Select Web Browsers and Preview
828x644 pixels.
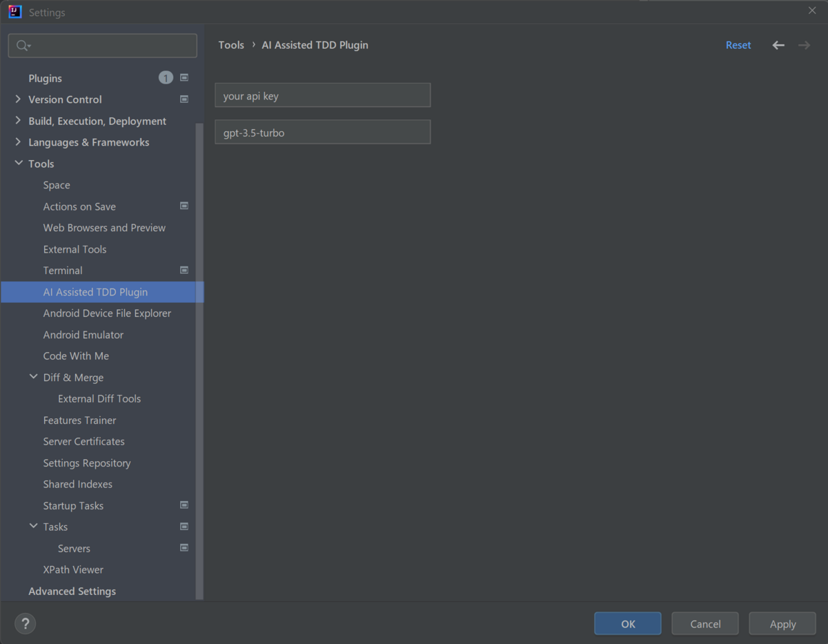tap(104, 228)
